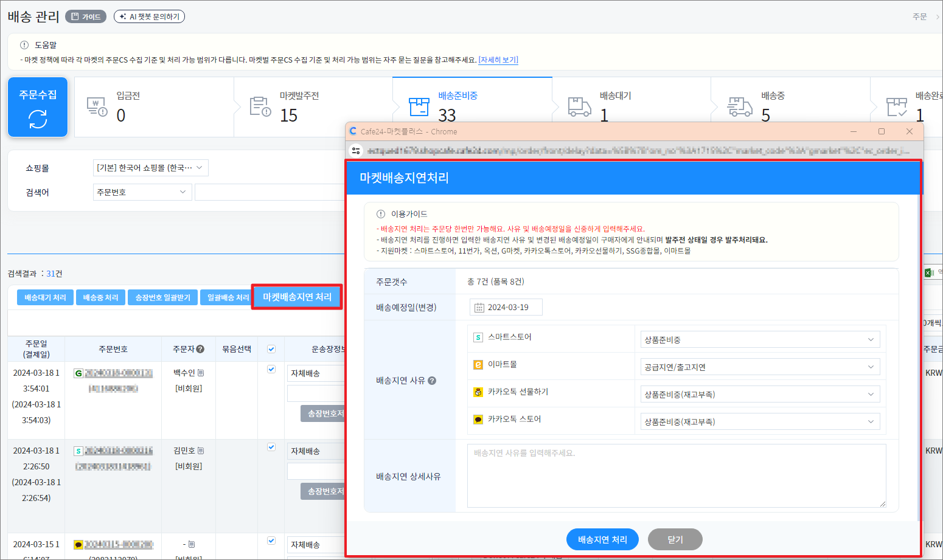Click the 카카오톡 선물하기 market icon
943x560 pixels.
[478, 392]
